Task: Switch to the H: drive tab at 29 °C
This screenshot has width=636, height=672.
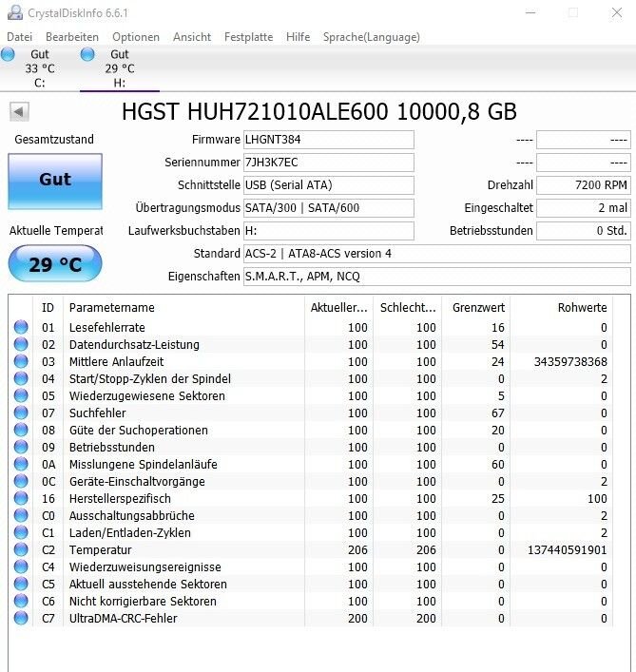Action: (x=120, y=68)
